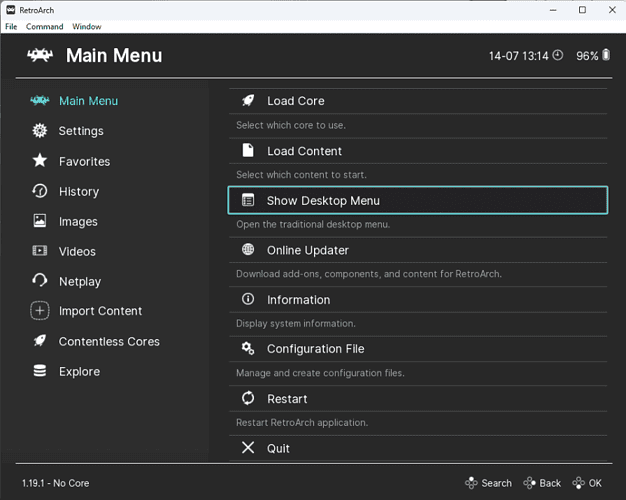Click the OK gamepad hint icon
The height and width of the screenshot is (500, 626).
click(578, 483)
